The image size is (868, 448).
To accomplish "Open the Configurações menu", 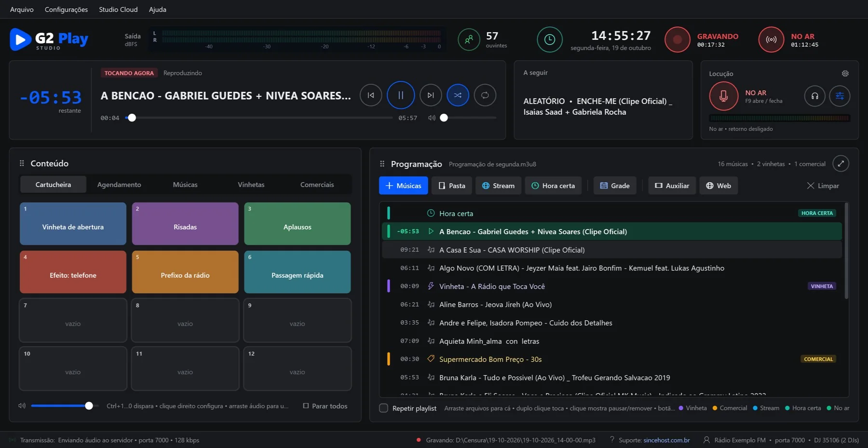I will click(x=66, y=9).
